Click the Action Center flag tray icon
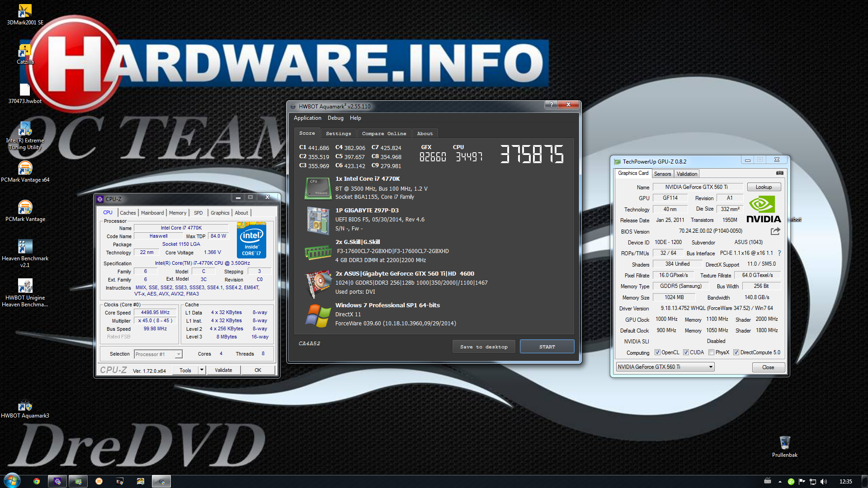Screen dimensions: 868x488 tap(802, 482)
